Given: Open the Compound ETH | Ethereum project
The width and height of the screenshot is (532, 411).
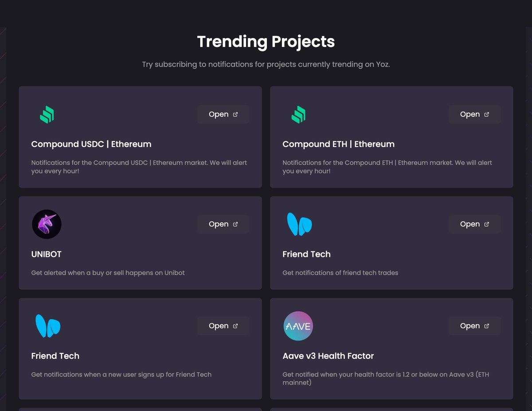Looking at the screenshot, I should tap(474, 114).
